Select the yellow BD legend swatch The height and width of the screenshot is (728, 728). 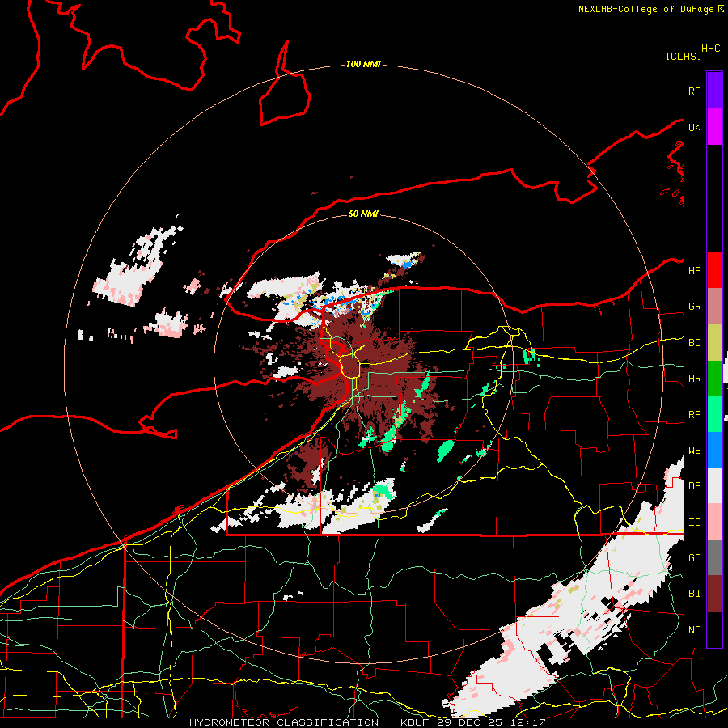click(x=714, y=342)
